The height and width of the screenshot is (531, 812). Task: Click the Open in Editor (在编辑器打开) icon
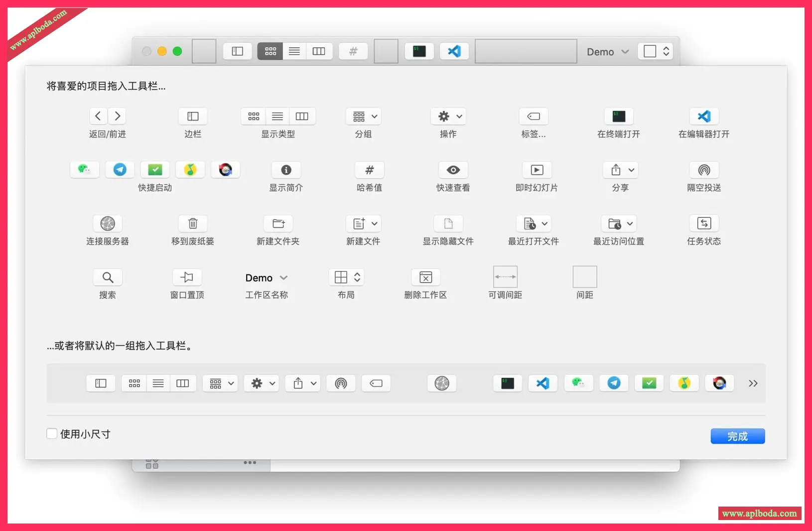pyautogui.click(x=703, y=117)
